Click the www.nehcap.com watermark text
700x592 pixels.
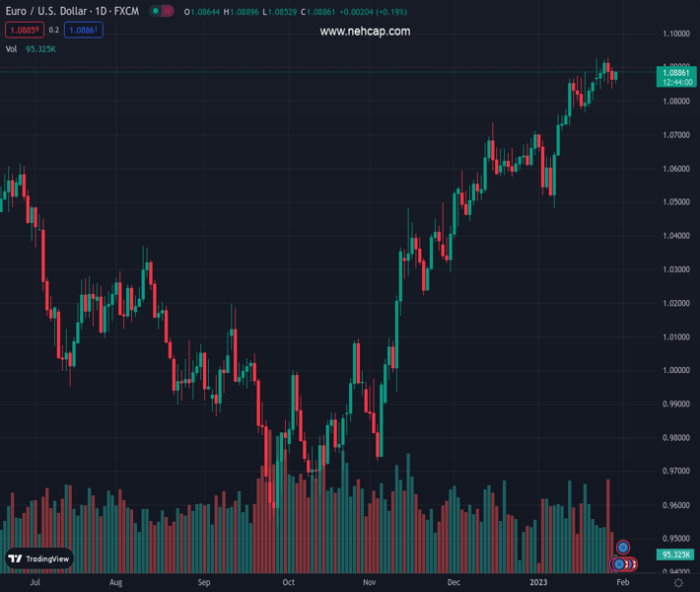click(365, 32)
